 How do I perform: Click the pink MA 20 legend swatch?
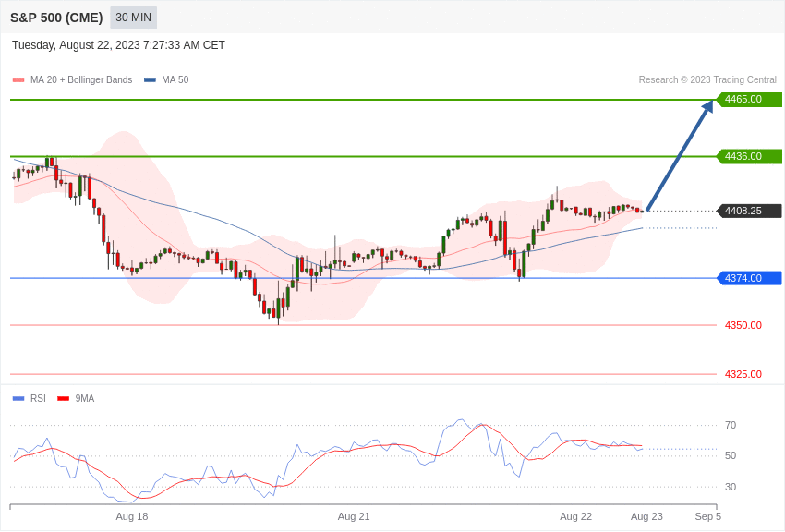coord(18,80)
